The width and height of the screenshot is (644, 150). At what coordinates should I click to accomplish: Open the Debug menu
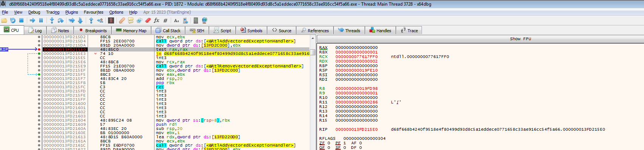pos(34,12)
